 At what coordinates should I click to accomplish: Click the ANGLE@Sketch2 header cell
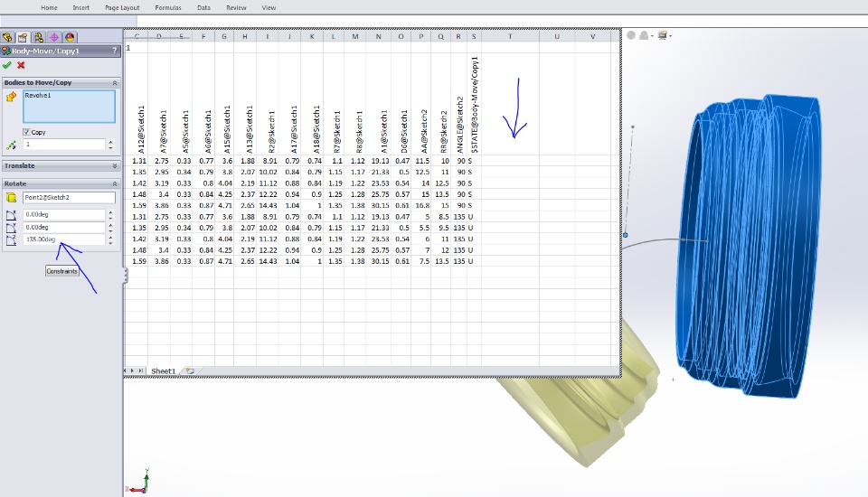459,105
